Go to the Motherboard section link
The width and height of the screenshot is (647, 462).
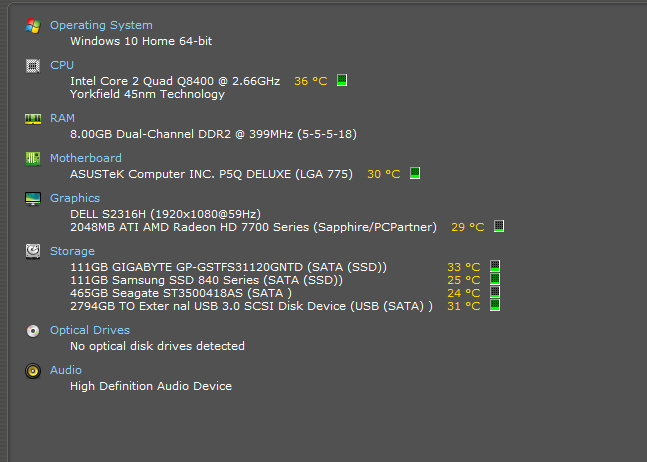(x=86, y=158)
